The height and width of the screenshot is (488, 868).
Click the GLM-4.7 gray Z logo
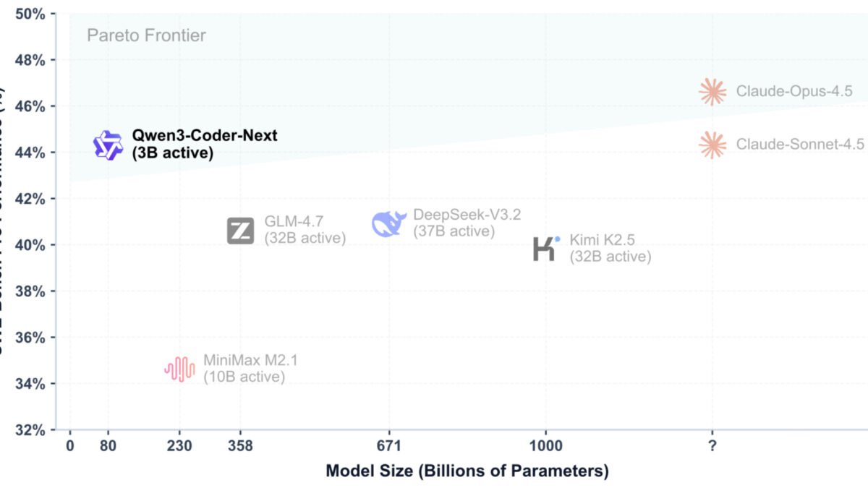pyautogui.click(x=240, y=231)
